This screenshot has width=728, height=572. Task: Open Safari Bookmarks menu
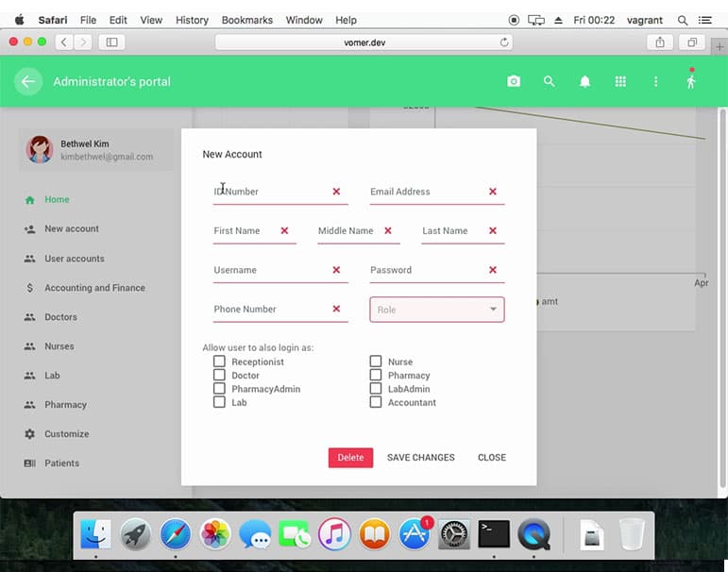point(247,20)
